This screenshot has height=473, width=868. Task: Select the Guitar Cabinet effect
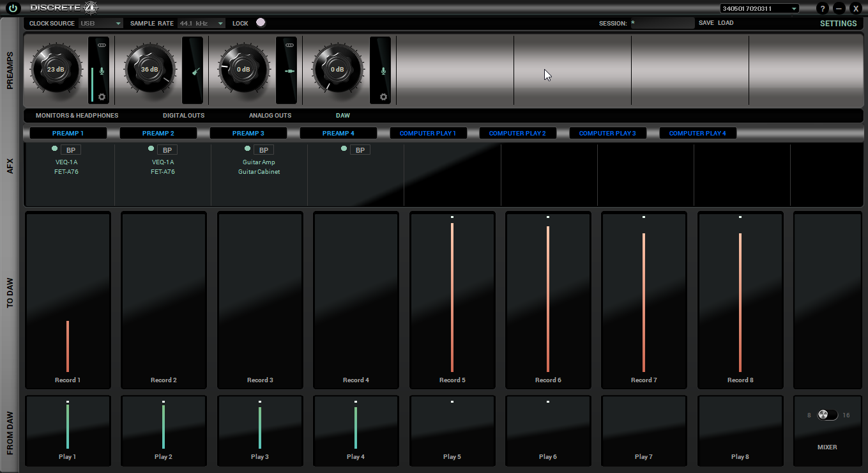coord(259,172)
